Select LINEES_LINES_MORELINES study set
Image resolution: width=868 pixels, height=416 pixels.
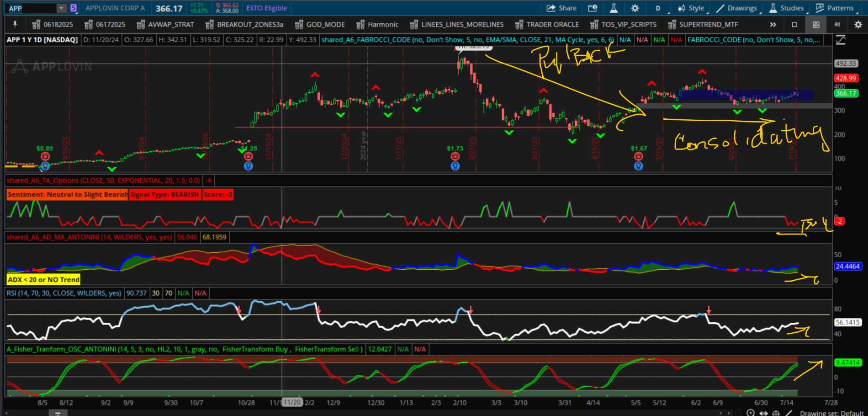point(457,25)
